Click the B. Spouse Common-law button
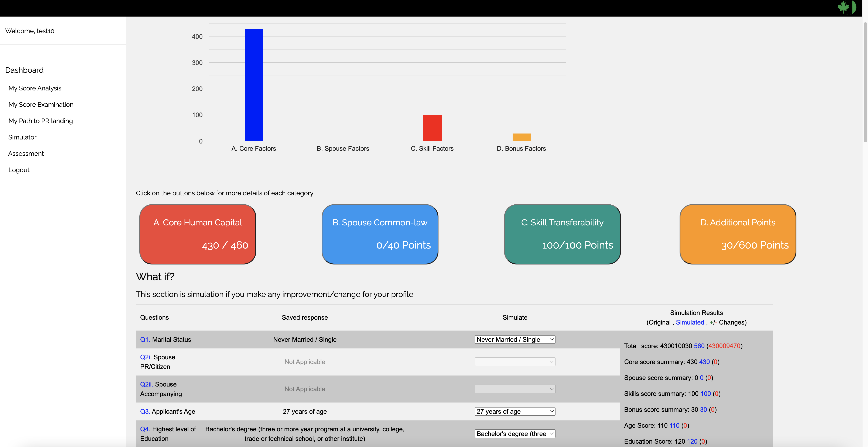Viewport: 868px width, 447px height. pos(380,234)
